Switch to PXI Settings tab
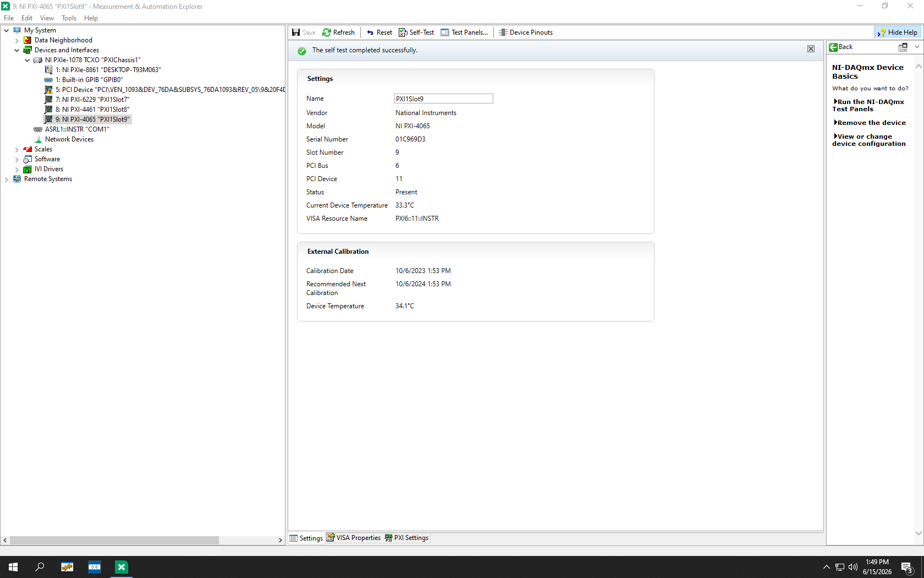Image resolution: width=924 pixels, height=578 pixels. coord(407,538)
